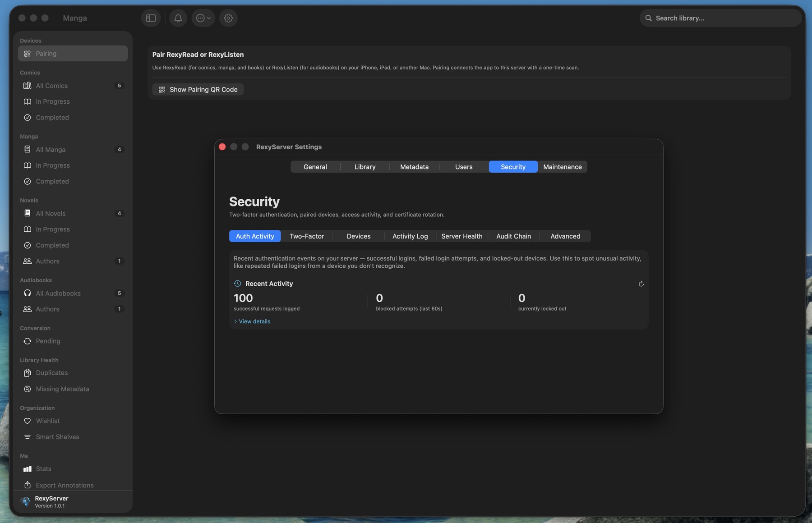This screenshot has width=812, height=523.
Task: Click 'currently locked out' label
Action: 542,309
